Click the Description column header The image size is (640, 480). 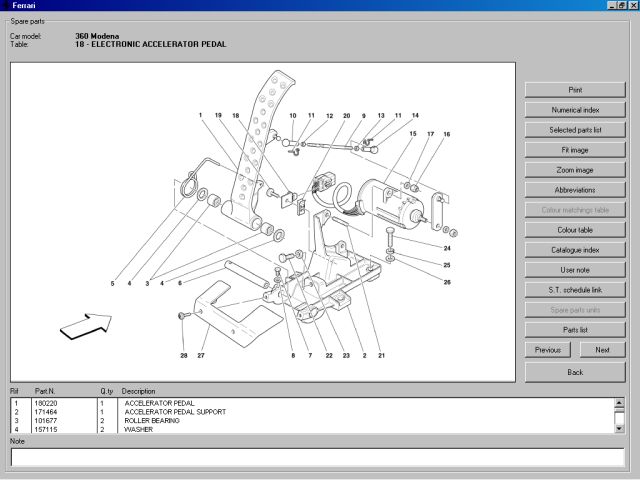tap(138, 391)
